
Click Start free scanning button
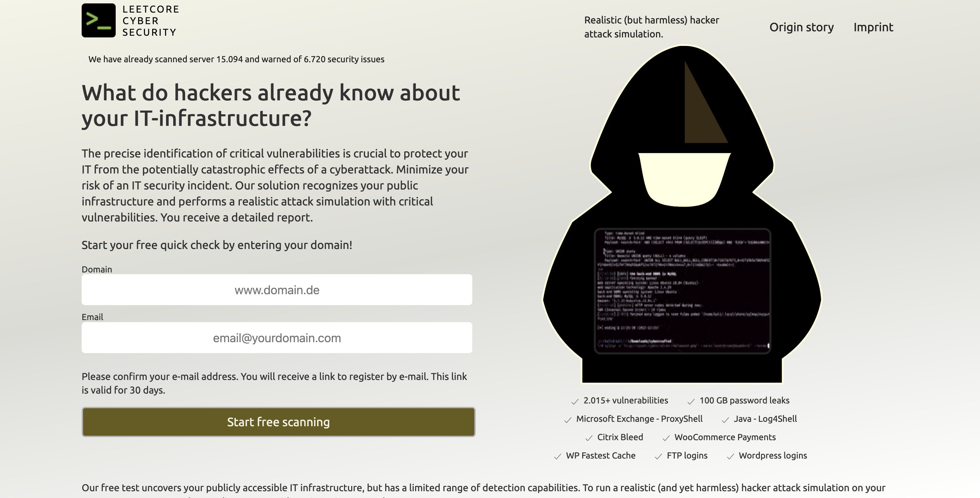coord(278,421)
